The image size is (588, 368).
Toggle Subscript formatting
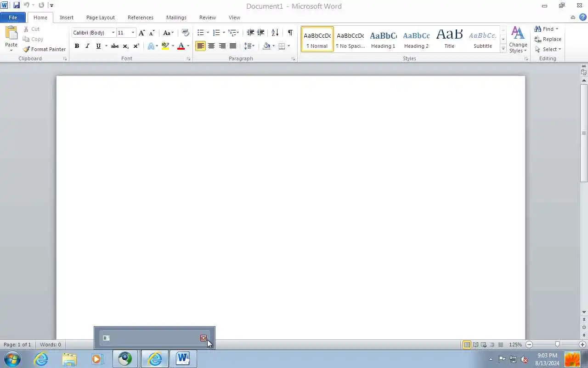(125, 46)
